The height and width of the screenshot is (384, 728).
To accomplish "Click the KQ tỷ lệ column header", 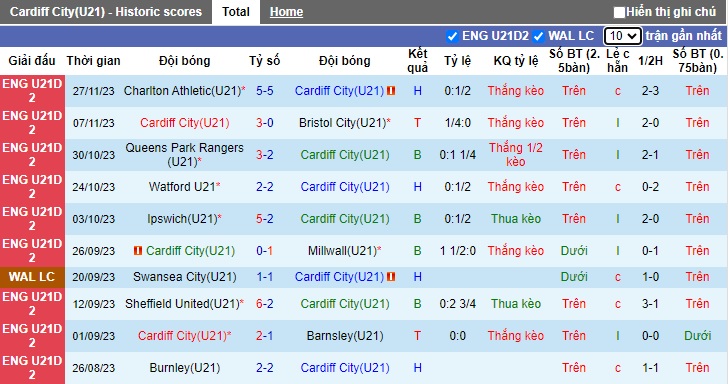I will click(x=516, y=61).
